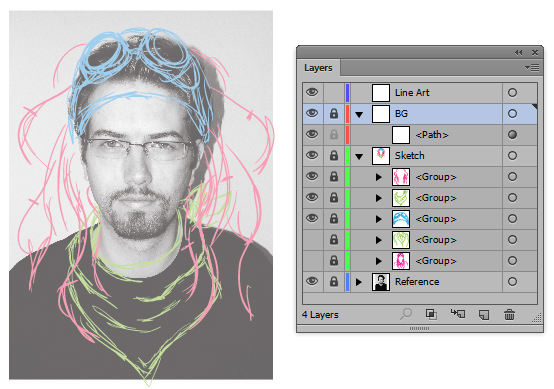Click the Sketch layer thumbnail

click(x=381, y=156)
